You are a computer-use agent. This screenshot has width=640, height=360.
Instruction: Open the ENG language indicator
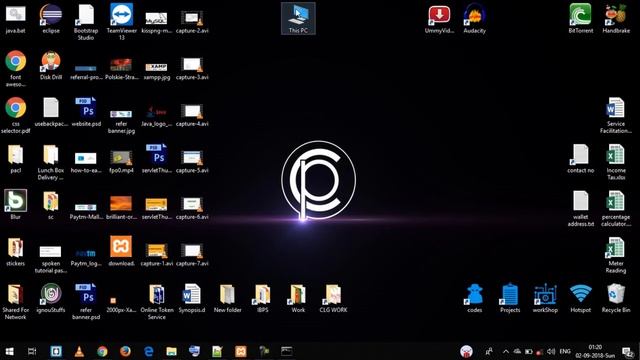[x=565, y=351]
